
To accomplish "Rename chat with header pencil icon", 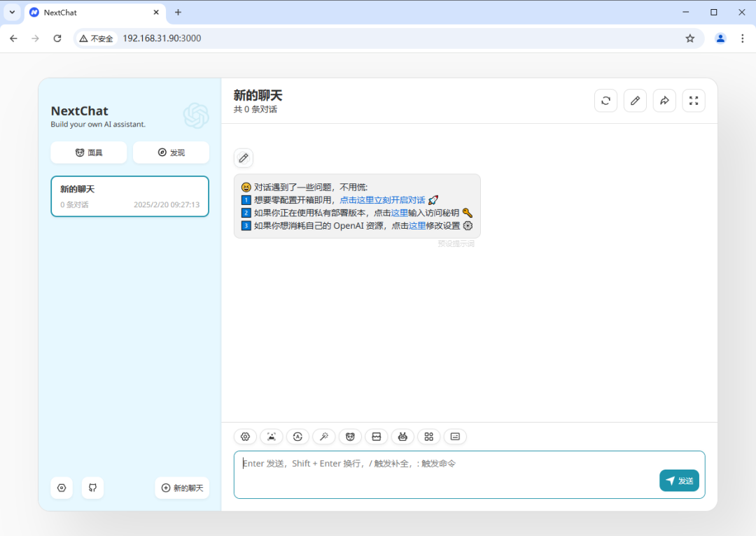I will point(635,101).
